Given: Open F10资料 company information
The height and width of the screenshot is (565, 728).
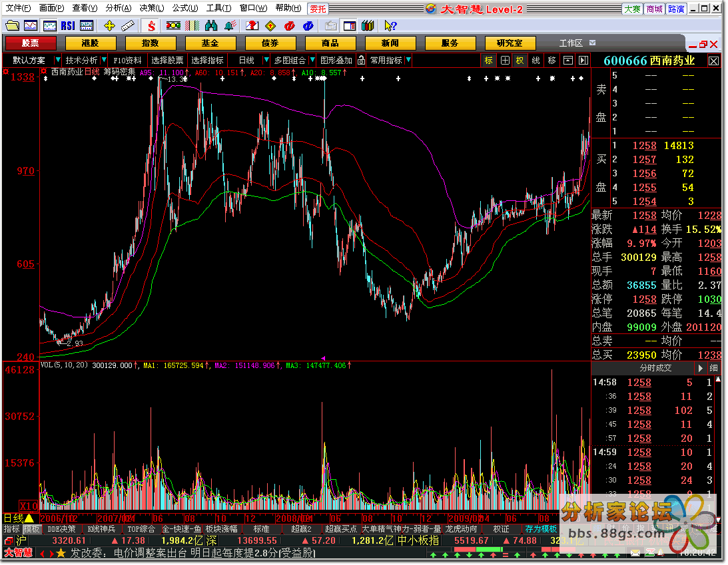Looking at the screenshot, I should tap(127, 61).
